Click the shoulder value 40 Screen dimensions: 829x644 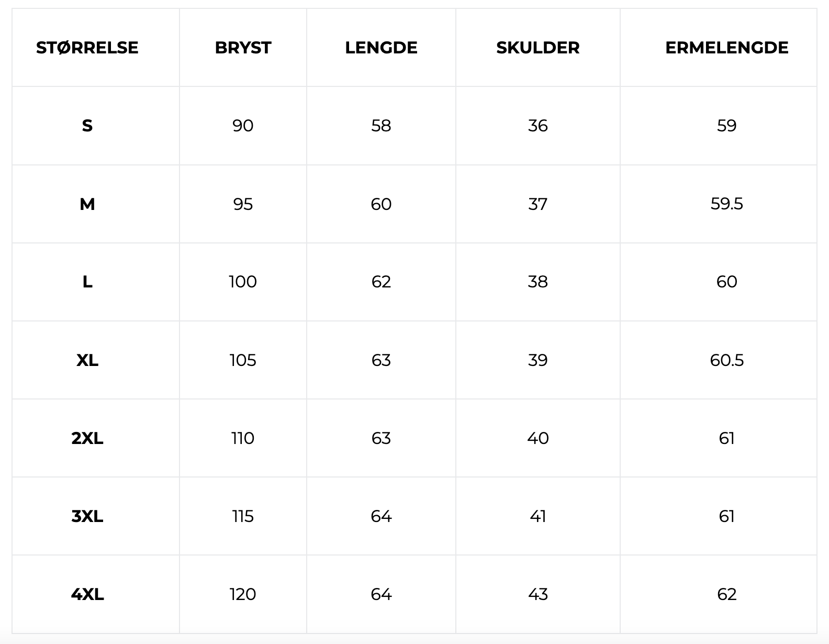(x=537, y=438)
